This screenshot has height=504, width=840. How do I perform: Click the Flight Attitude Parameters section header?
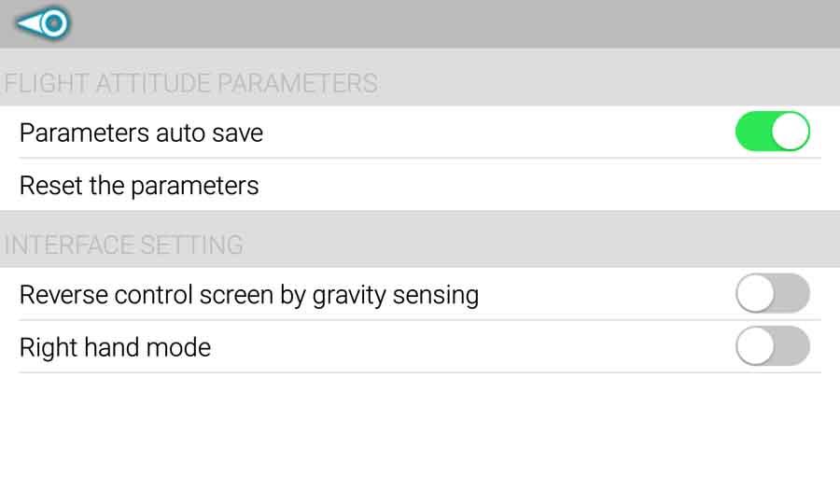coord(190,83)
